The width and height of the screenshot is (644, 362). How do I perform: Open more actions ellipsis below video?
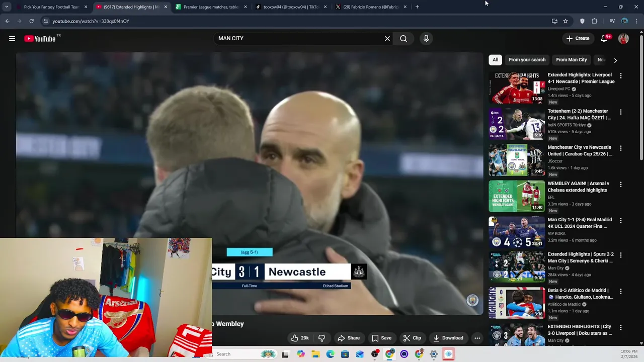[x=477, y=338]
